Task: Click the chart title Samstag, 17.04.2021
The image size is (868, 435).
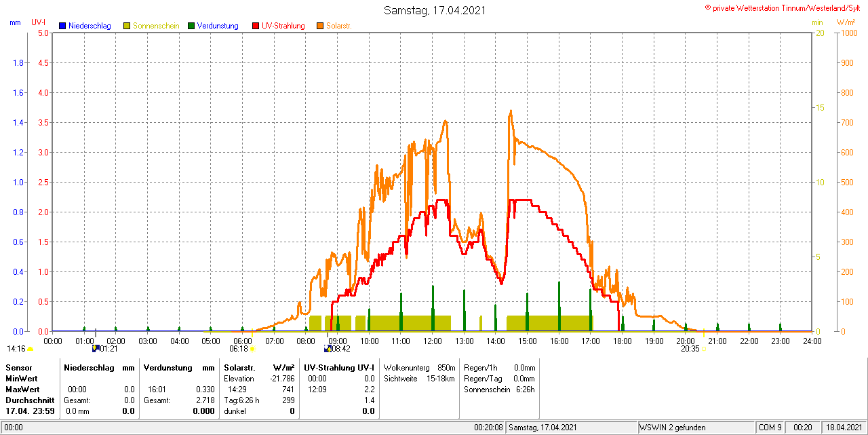Action: pyautogui.click(x=435, y=10)
